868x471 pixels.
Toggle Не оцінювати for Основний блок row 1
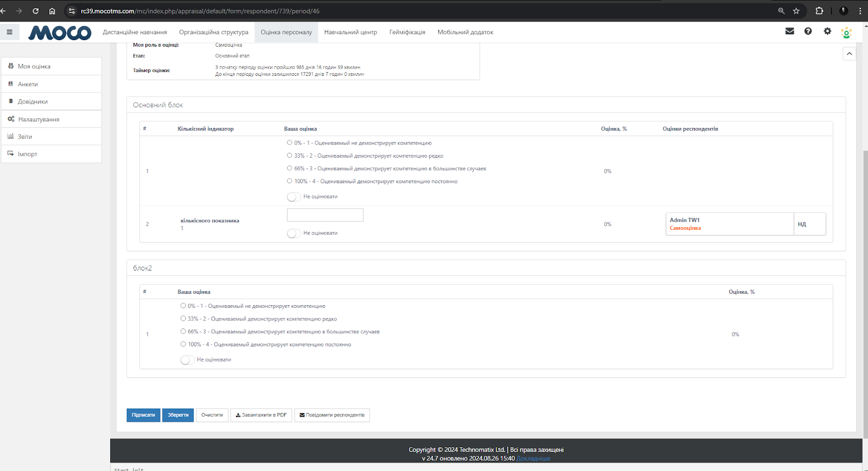click(293, 197)
